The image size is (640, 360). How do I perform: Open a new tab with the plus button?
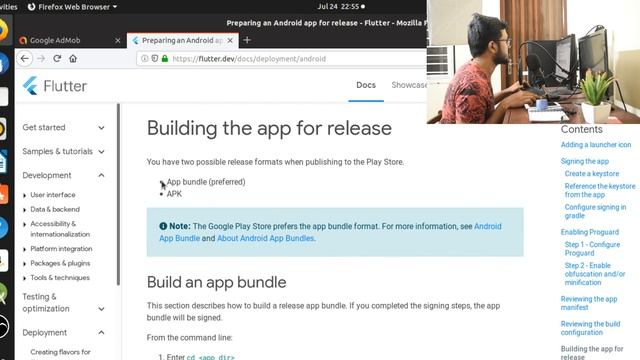click(247, 40)
